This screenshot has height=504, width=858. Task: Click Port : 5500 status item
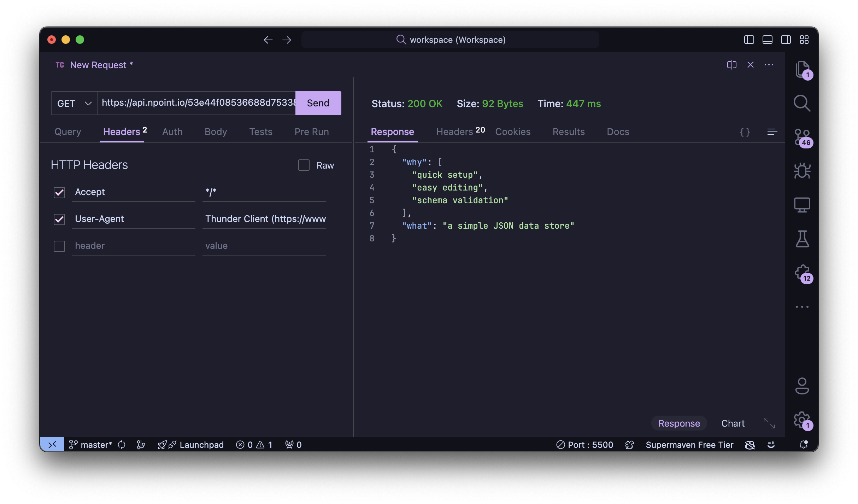pyautogui.click(x=584, y=445)
